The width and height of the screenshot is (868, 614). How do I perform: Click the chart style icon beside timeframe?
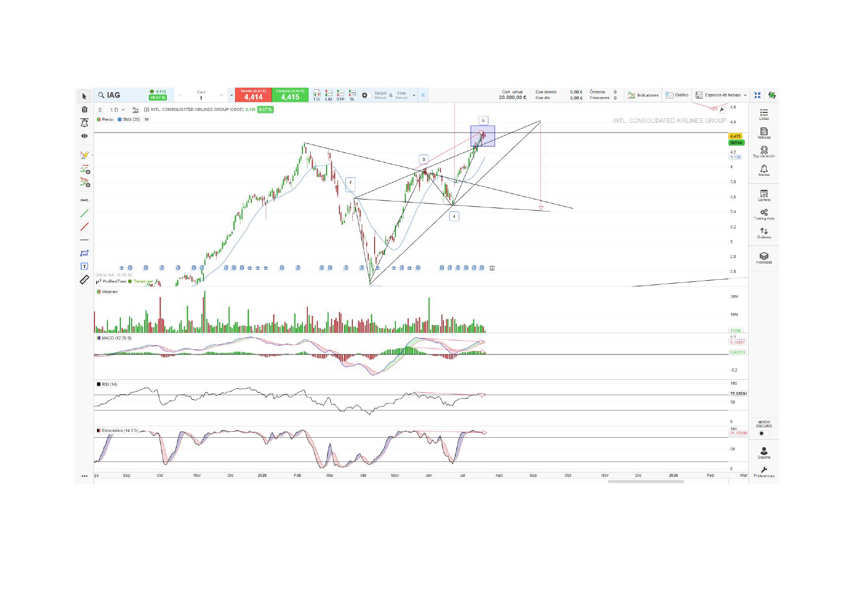point(135,109)
